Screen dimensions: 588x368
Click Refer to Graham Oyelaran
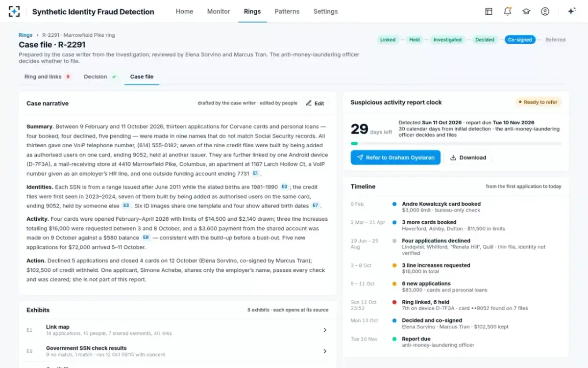pos(395,158)
